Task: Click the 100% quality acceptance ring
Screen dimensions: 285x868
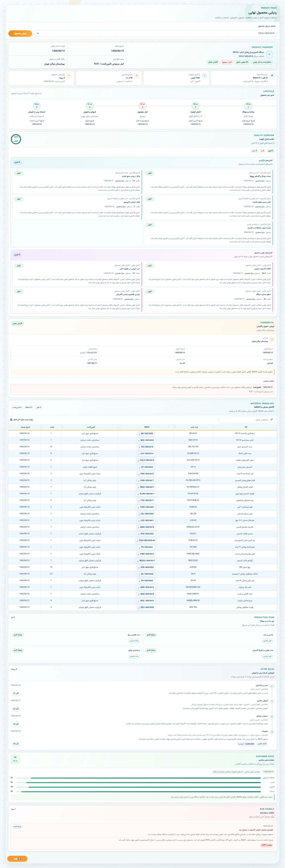Action: pos(16,139)
